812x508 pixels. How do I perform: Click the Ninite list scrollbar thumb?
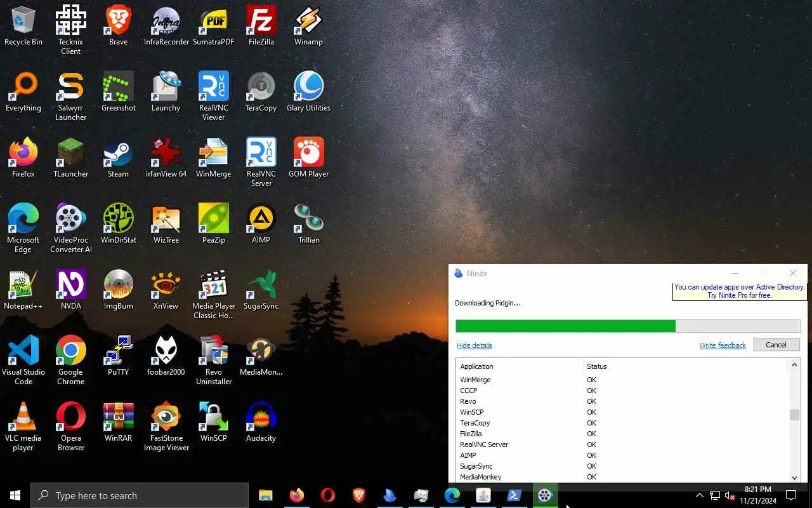click(794, 415)
